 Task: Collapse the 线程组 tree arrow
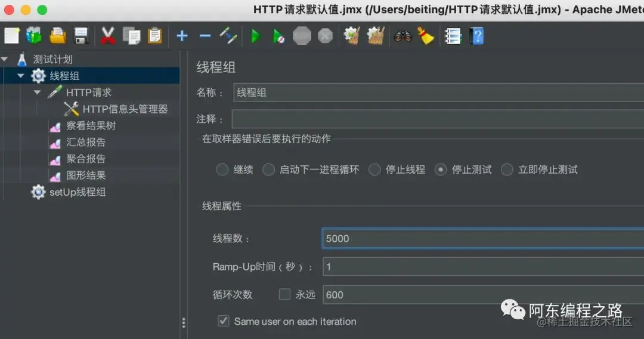pos(21,76)
